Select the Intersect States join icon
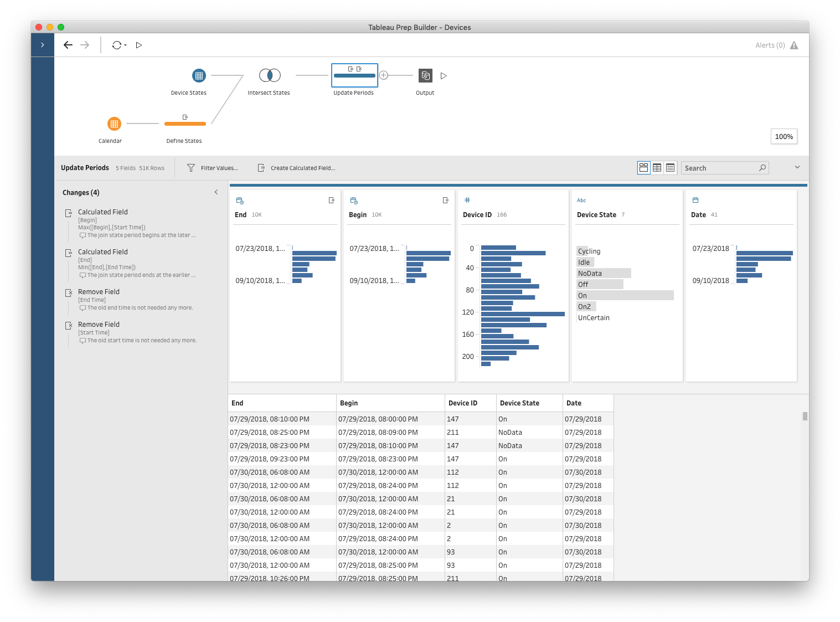This screenshot has height=622, width=840. (270, 75)
